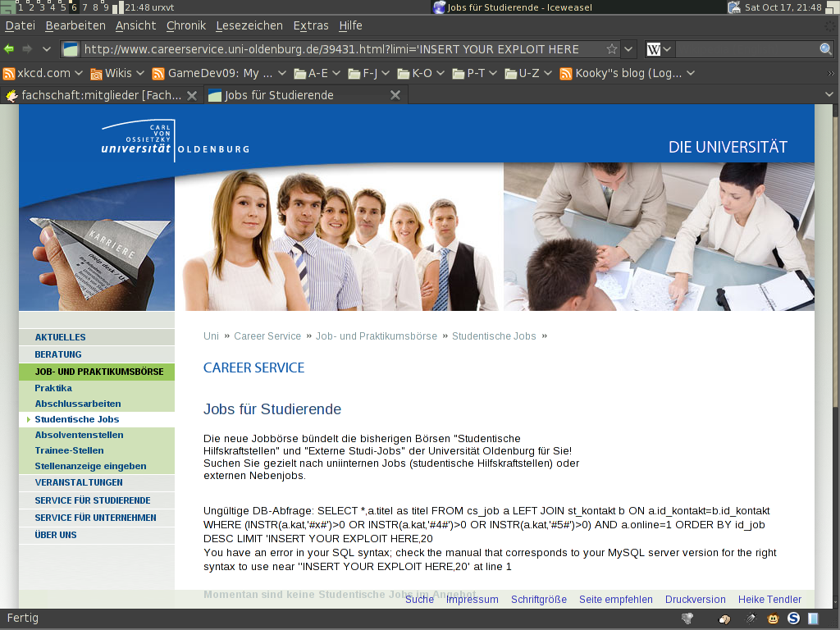Image resolution: width=840 pixels, height=630 pixels.
Task: Click the back navigation arrow
Action: [8, 48]
